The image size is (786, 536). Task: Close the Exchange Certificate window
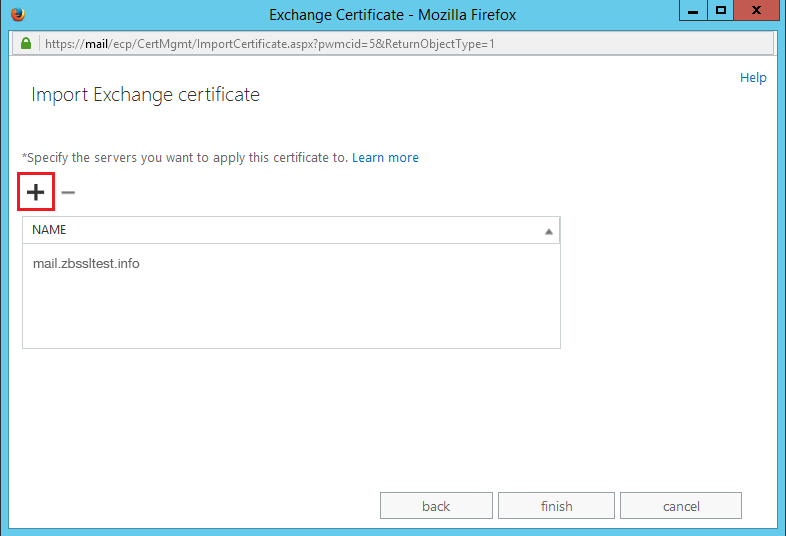(757, 11)
